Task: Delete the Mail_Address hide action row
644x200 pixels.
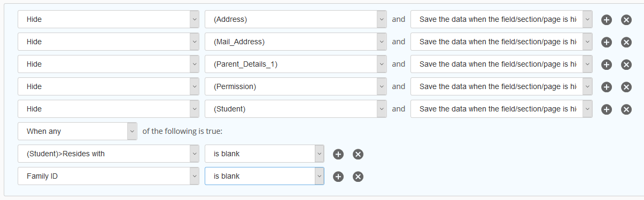Action: click(x=626, y=42)
